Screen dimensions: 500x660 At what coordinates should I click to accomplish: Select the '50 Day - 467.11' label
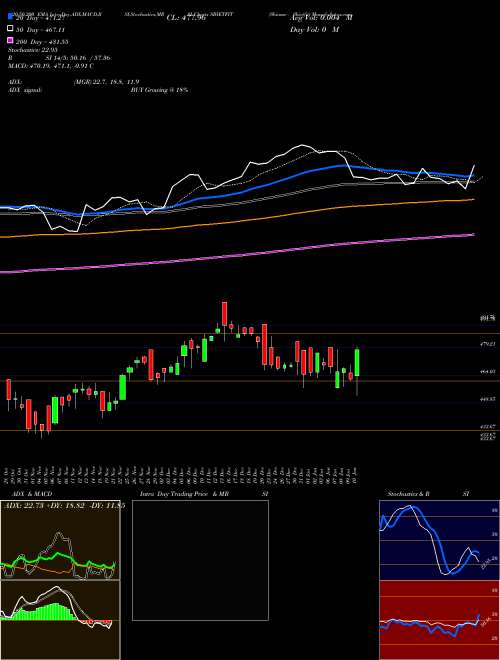pos(41,30)
